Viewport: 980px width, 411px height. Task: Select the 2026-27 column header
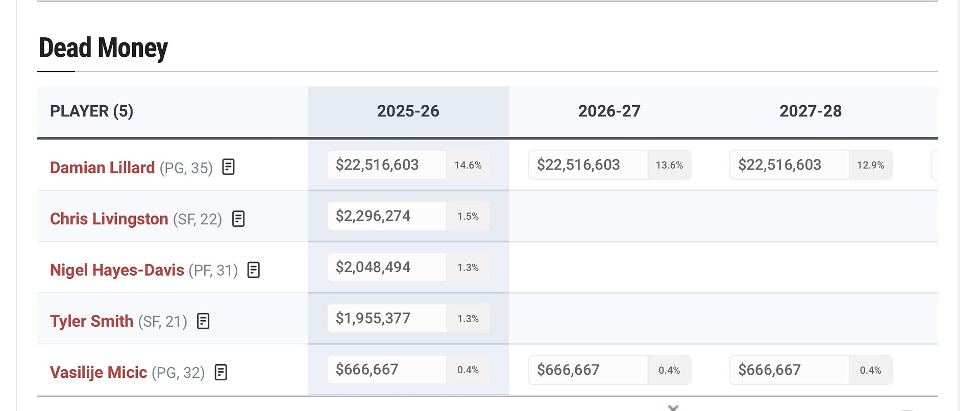point(609,111)
